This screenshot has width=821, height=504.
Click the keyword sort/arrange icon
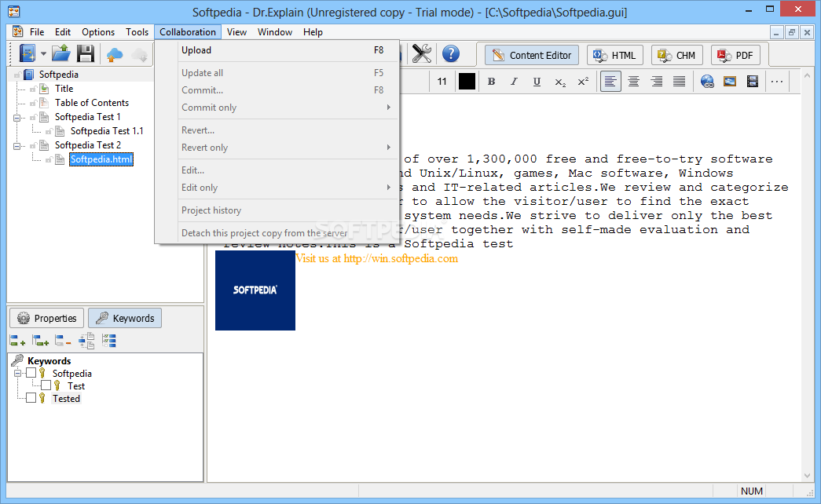pyautogui.click(x=86, y=341)
